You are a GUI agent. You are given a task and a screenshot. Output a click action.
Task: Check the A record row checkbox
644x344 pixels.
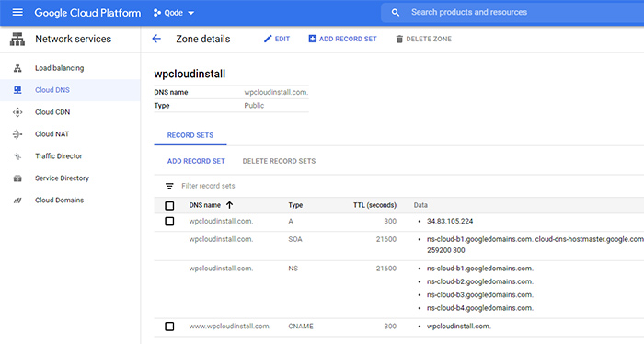pyautogui.click(x=169, y=222)
